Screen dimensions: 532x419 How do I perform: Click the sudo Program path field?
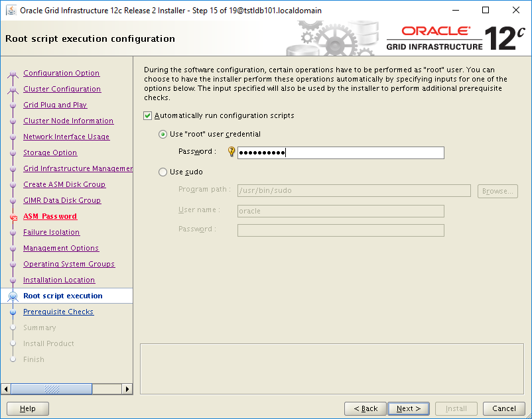[354, 190]
